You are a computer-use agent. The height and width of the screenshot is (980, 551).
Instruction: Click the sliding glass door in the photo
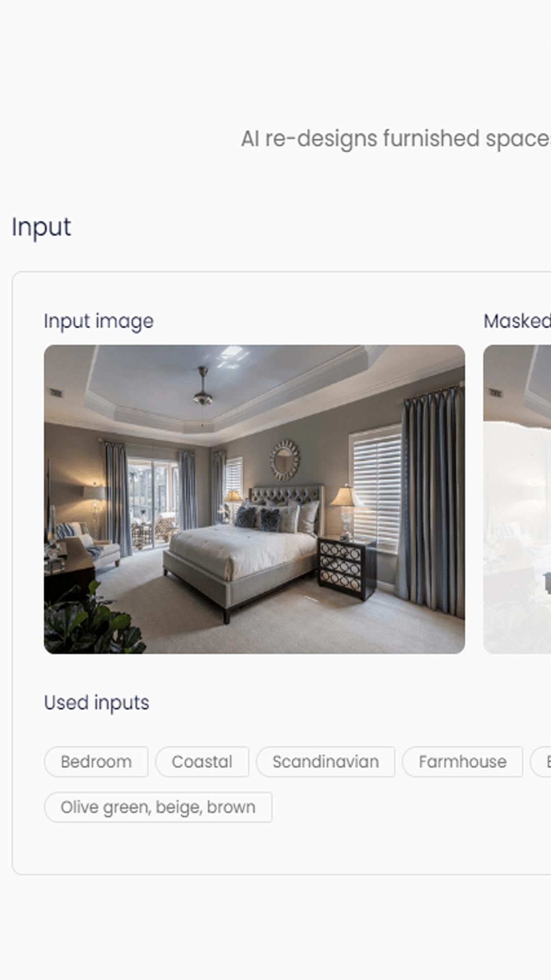(152, 503)
